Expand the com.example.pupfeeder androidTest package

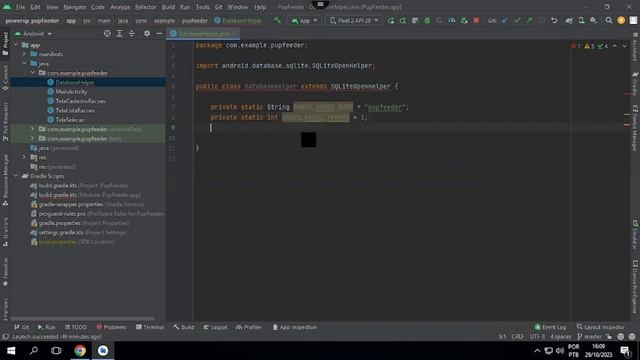click(x=32, y=129)
